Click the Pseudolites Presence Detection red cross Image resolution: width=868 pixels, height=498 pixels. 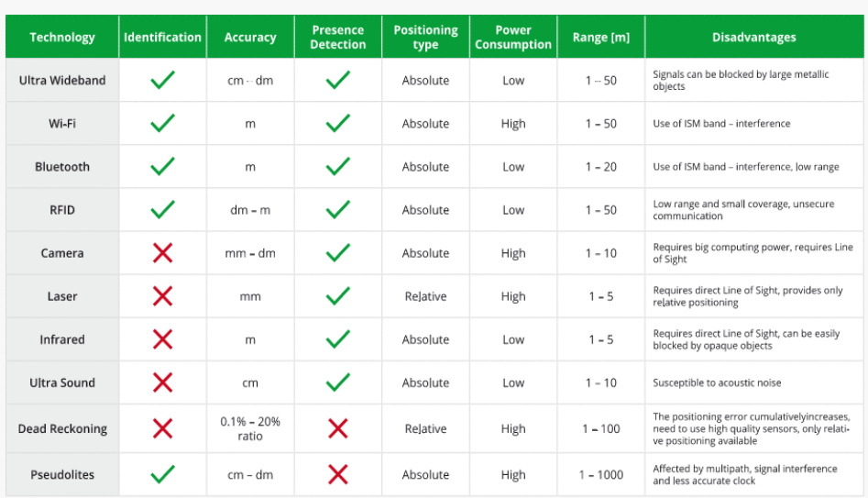337,474
